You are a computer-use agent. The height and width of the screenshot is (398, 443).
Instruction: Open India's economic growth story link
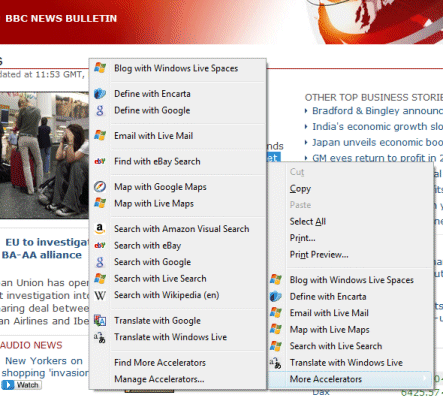[377, 127]
